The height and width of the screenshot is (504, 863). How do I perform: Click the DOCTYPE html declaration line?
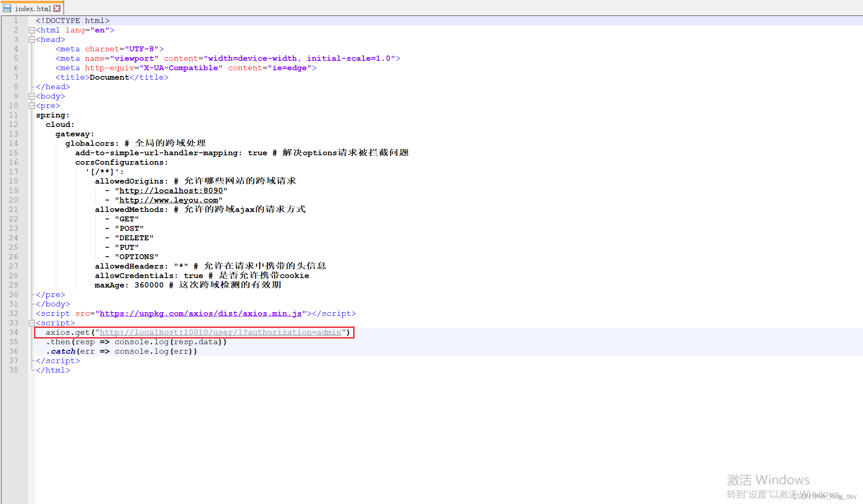point(73,20)
